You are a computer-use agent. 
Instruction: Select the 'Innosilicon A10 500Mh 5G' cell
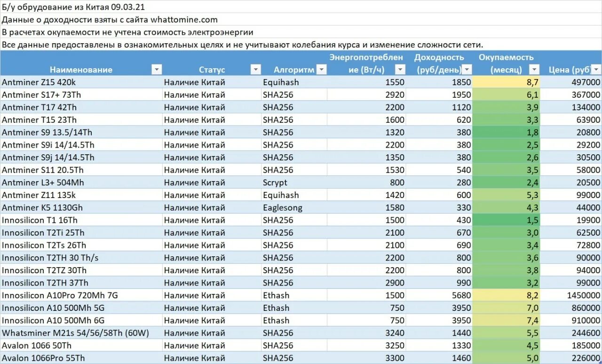[81, 308]
